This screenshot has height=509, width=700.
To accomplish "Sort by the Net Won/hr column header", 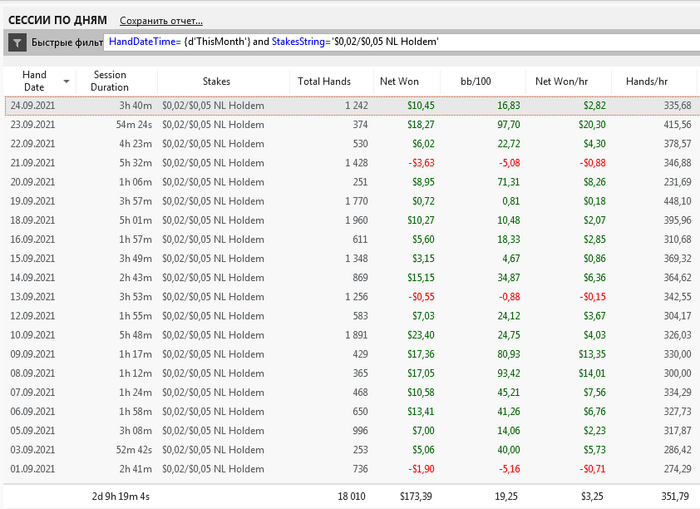I will point(564,81).
